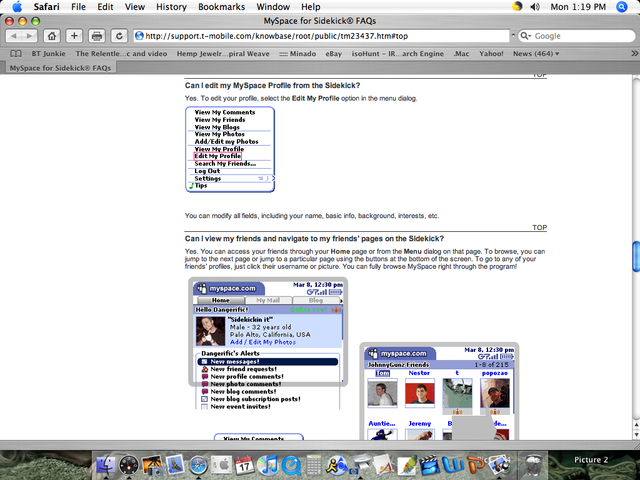Launch iCal from the Dock

pyautogui.click(x=244, y=465)
